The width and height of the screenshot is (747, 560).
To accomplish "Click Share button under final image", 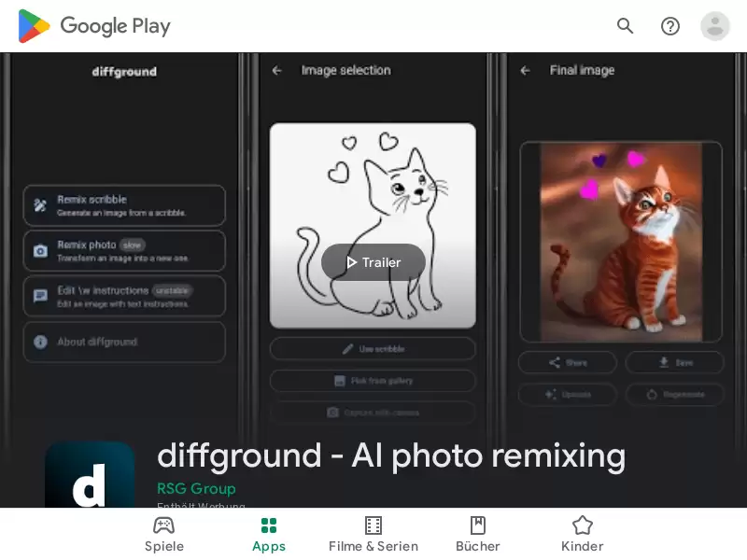I will pos(568,363).
